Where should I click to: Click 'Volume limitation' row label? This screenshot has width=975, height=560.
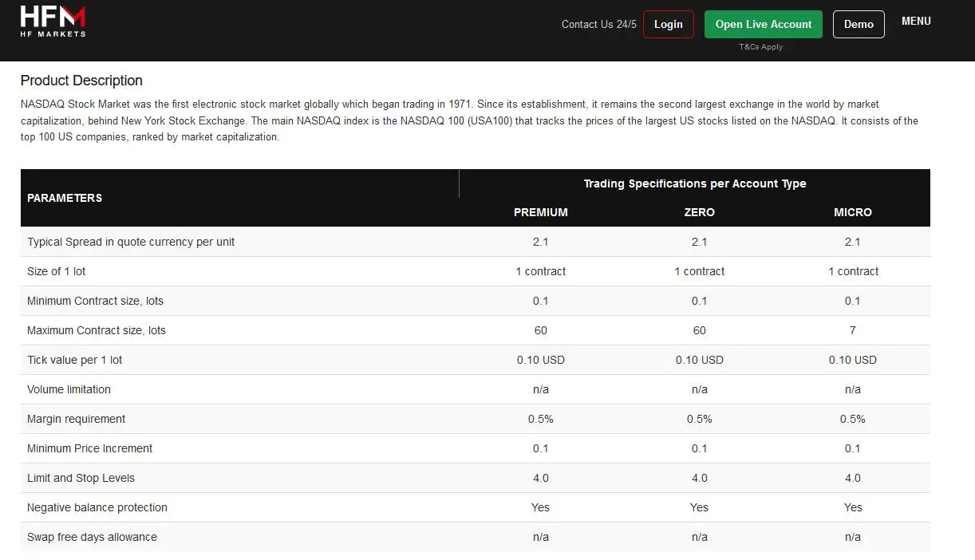coord(69,389)
